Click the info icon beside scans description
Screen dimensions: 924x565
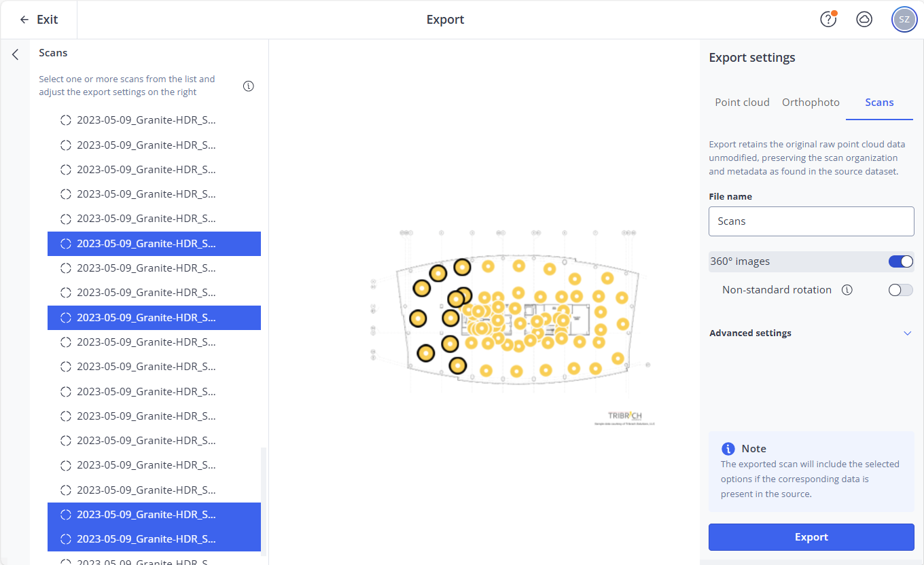click(x=249, y=86)
